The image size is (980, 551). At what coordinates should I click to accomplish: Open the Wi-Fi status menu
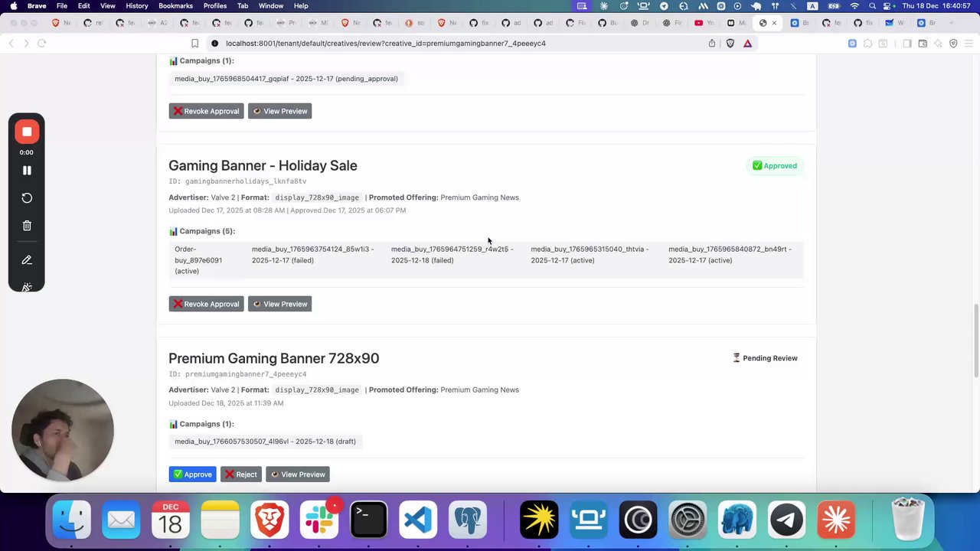pyautogui.click(x=854, y=6)
